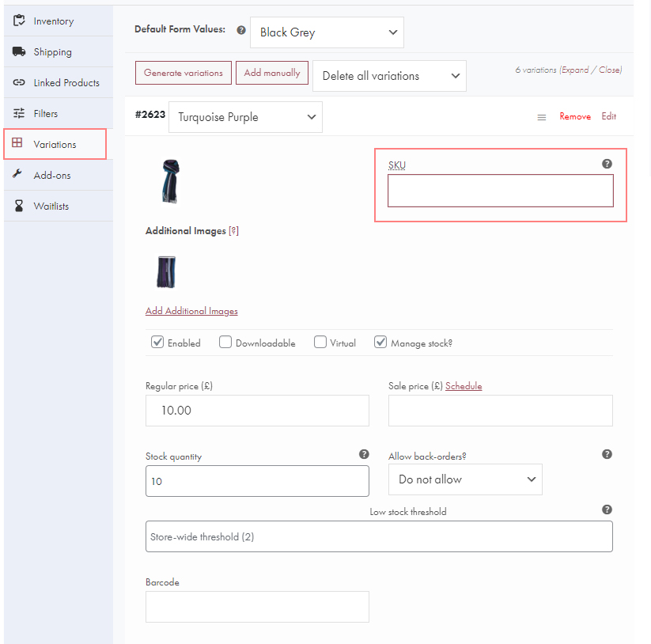
Task: Click the Linked Products chain icon
Action: [x=18, y=81]
